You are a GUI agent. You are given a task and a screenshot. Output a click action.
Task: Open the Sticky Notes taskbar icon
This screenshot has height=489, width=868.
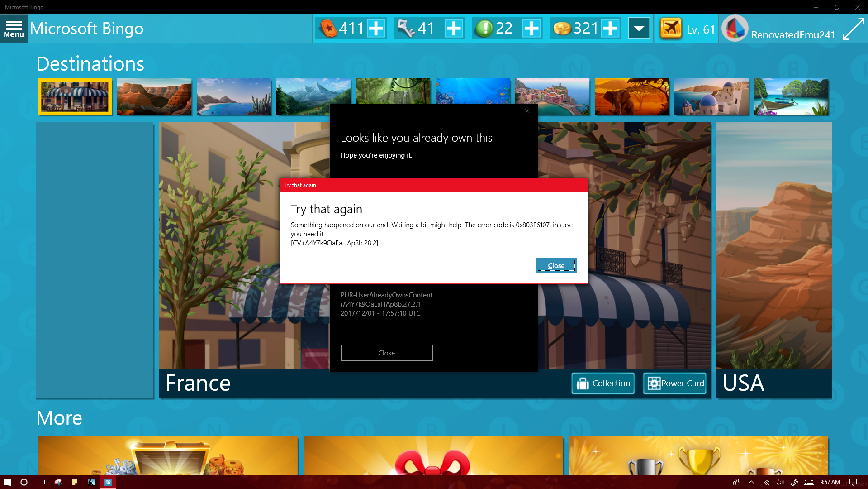[x=75, y=482]
